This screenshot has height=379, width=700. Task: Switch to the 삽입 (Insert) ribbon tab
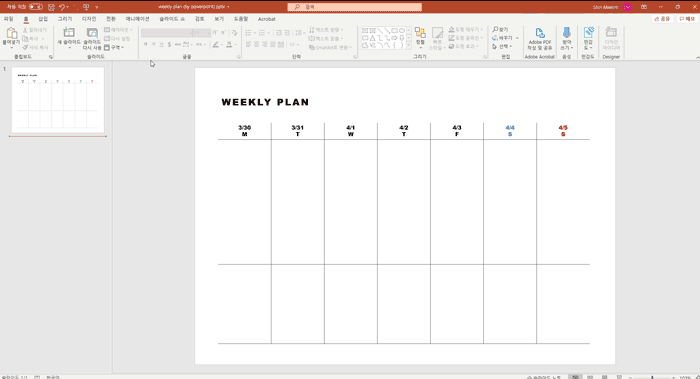point(43,19)
